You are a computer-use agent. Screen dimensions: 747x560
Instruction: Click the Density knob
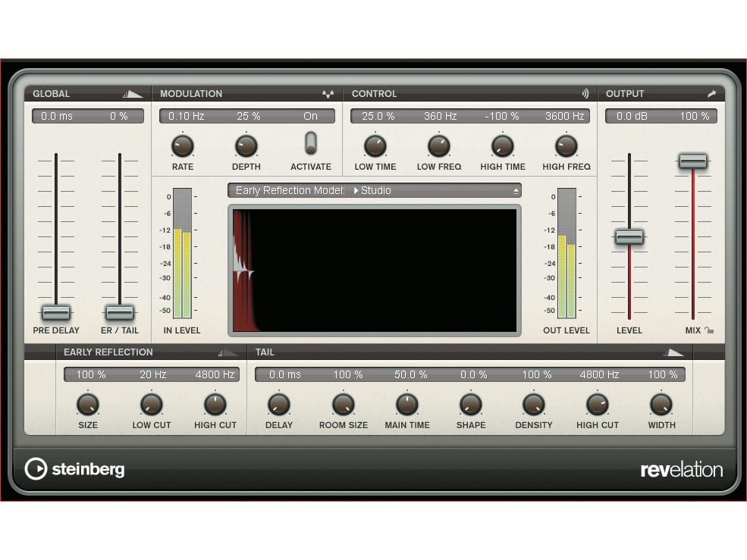[x=534, y=405]
